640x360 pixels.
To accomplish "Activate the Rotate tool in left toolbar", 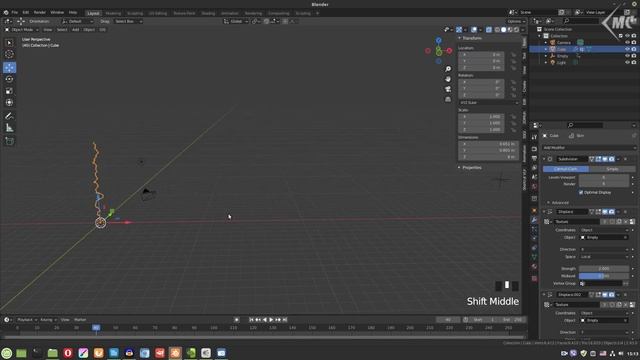I will pos(9,79).
